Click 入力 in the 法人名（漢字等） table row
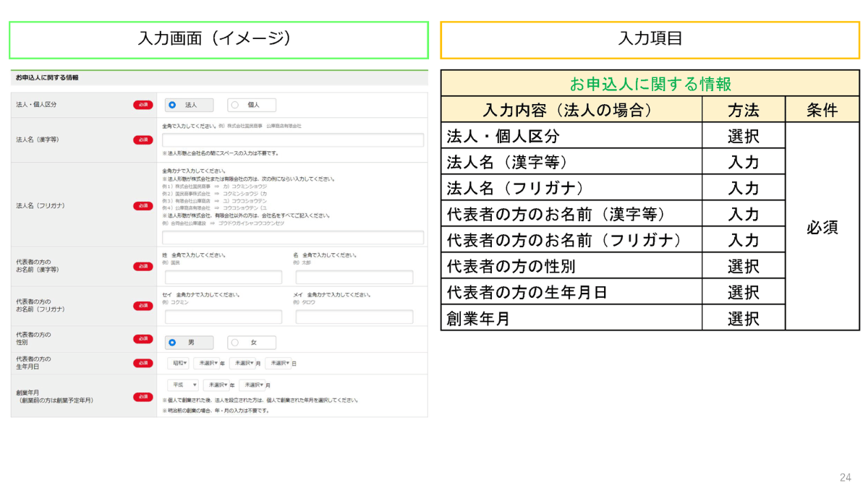Viewport: 868px width, 488px height. click(x=744, y=162)
